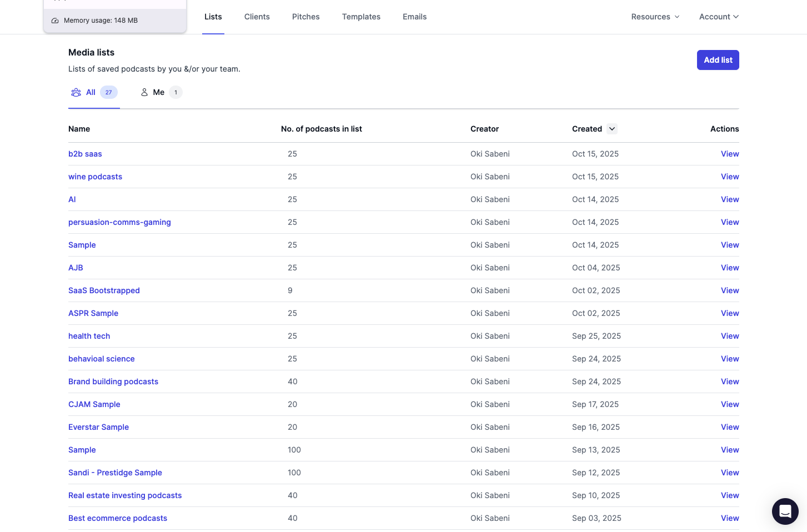Open the wine podcasts list

[x=95, y=177]
